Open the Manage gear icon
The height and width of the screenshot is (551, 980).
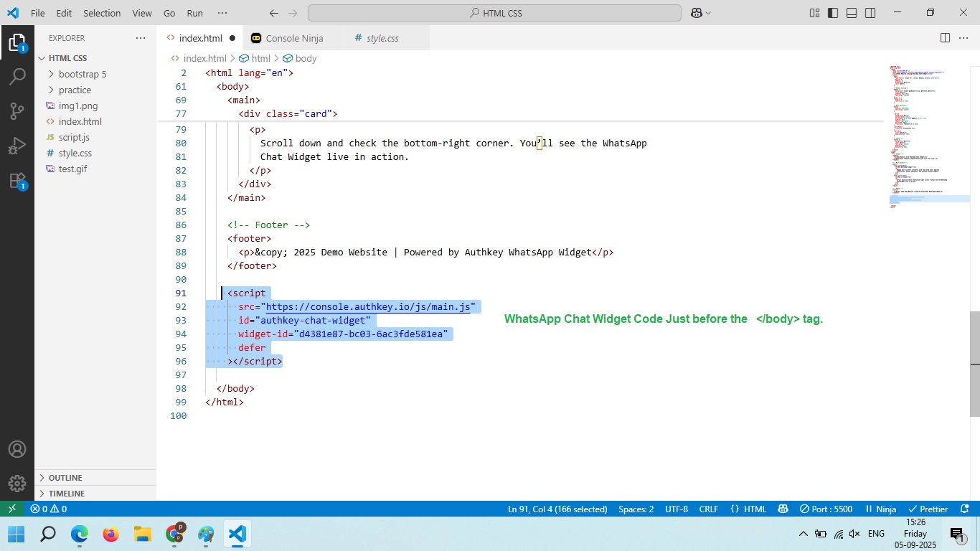[17, 484]
